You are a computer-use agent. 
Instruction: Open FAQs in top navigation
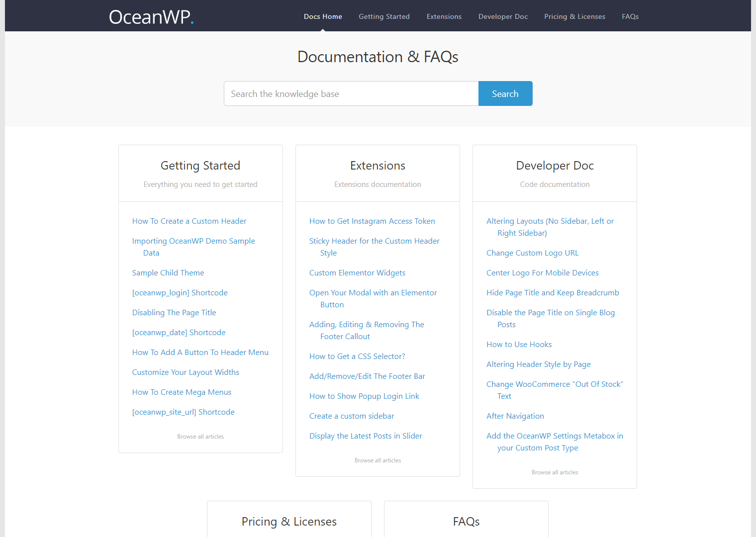pyautogui.click(x=630, y=16)
